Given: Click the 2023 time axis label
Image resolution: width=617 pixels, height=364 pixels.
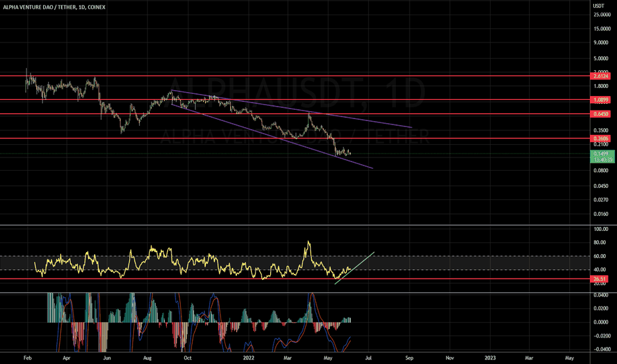Looking at the screenshot, I should coord(490,358).
